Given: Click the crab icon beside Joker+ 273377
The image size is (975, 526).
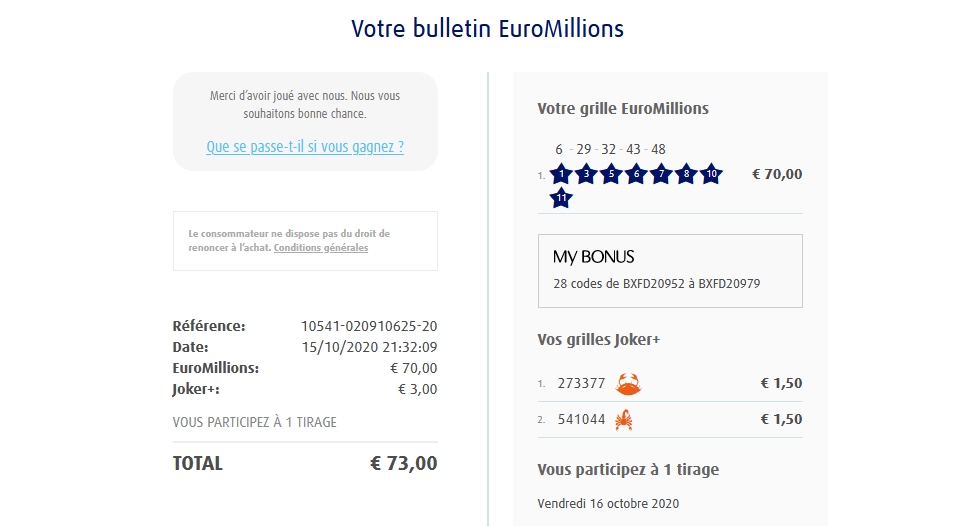Looking at the screenshot, I should tap(629, 383).
